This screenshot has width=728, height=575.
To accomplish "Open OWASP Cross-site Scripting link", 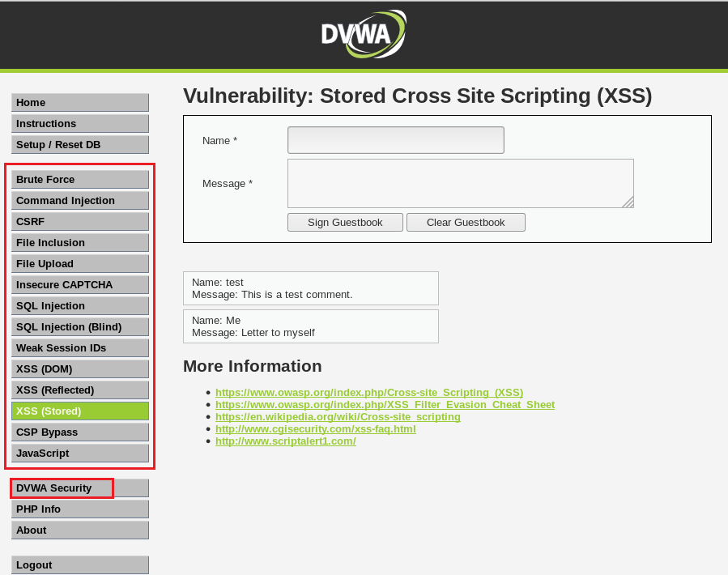I will pyautogui.click(x=369, y=393).
